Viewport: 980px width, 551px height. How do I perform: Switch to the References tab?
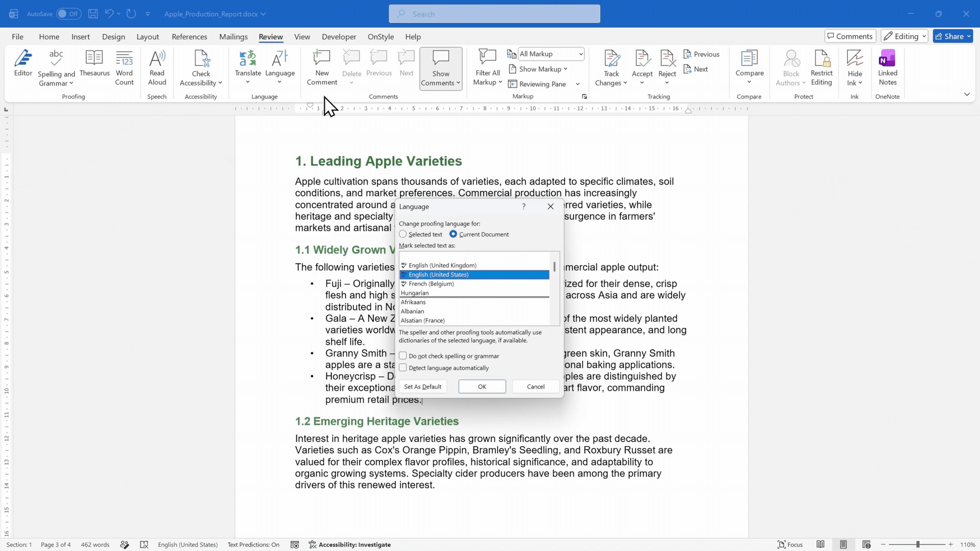(189, 37)
